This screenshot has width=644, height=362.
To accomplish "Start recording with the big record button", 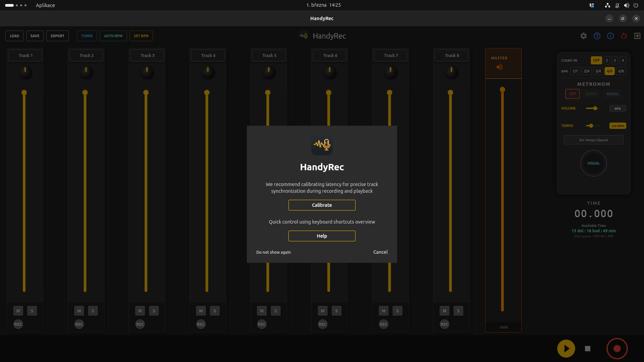I will 617,349.
